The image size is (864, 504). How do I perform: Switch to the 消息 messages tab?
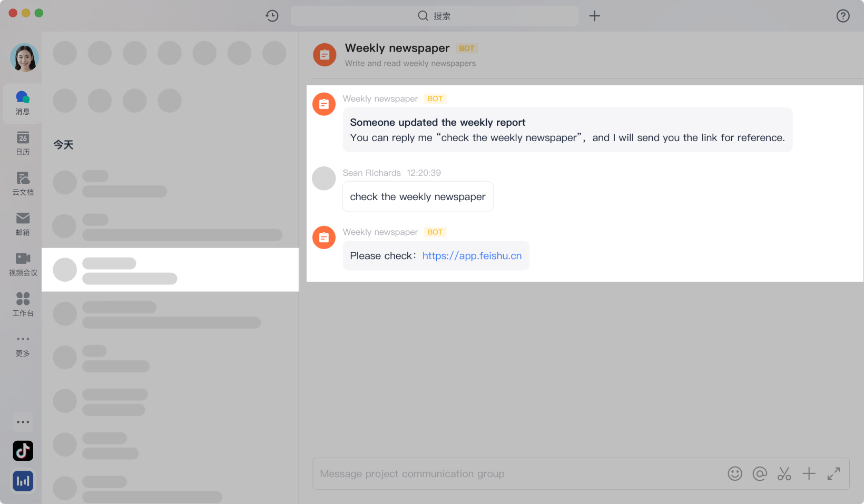click(23, 103)
